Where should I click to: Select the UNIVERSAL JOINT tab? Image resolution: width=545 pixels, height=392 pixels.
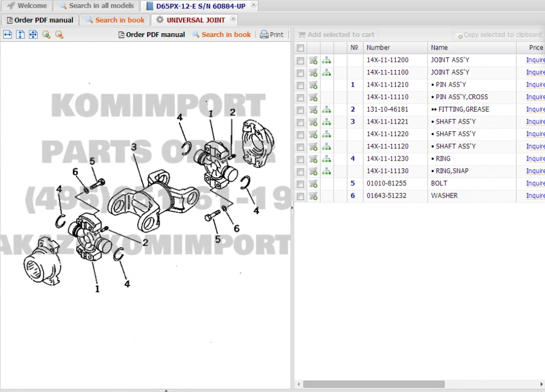click(x=196, y=20)
